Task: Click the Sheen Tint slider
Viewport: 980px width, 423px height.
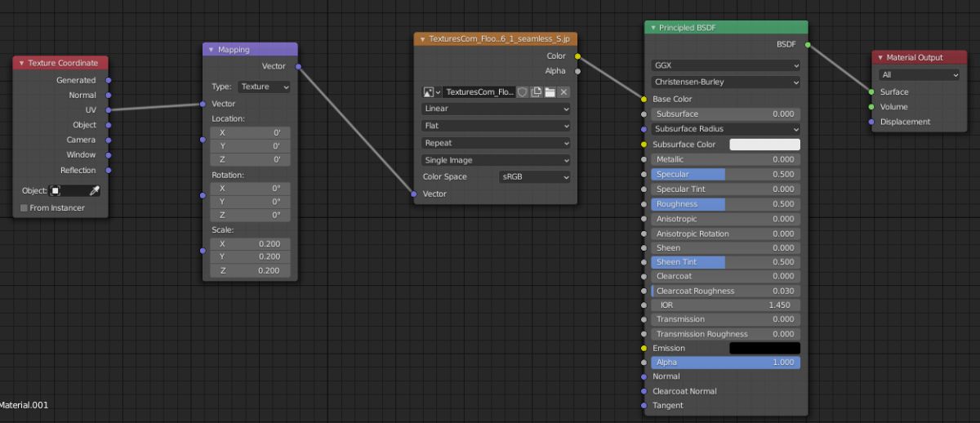Action: (726, 262)
